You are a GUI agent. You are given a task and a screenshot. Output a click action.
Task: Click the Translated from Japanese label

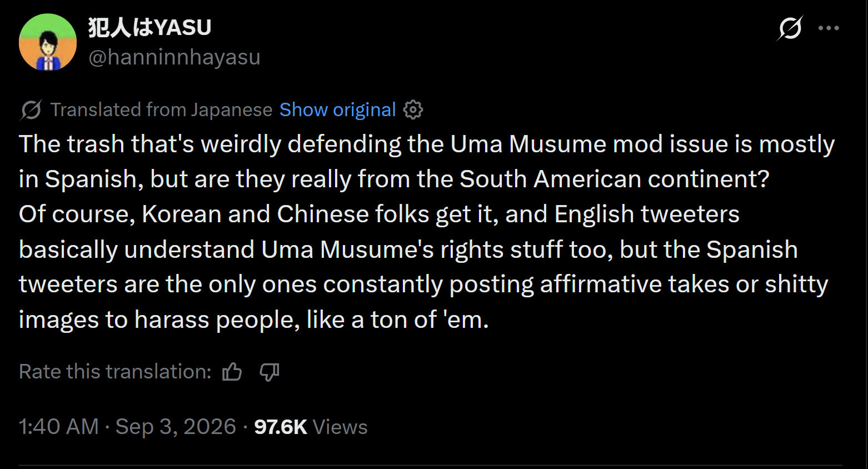(x=161, y=110)
